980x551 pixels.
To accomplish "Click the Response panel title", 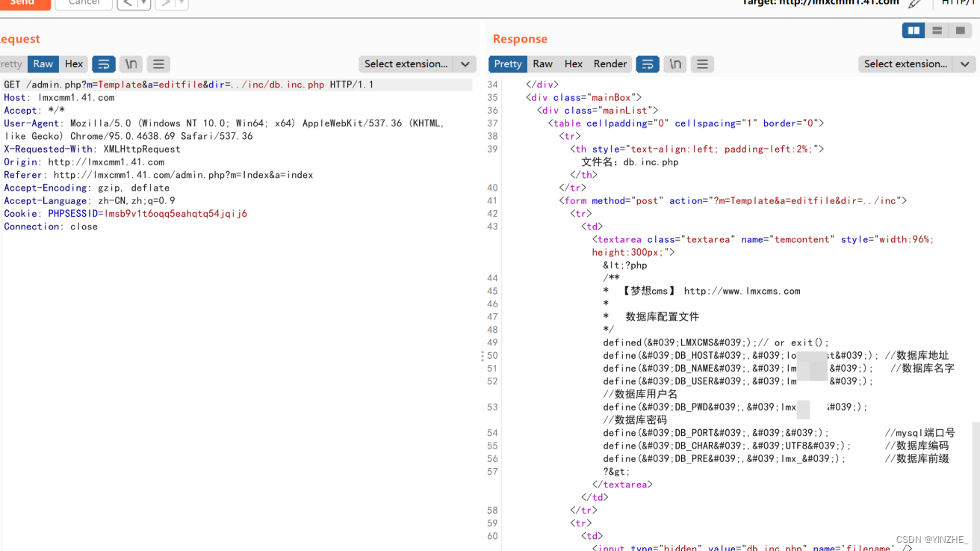I will pyautogui.click(x=520, y=39).
